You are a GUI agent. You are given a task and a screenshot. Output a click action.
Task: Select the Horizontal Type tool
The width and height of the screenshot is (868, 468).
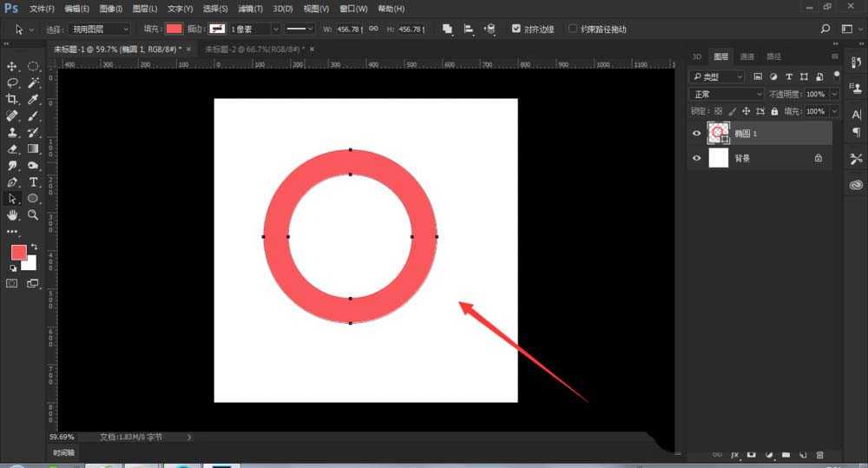33,182
